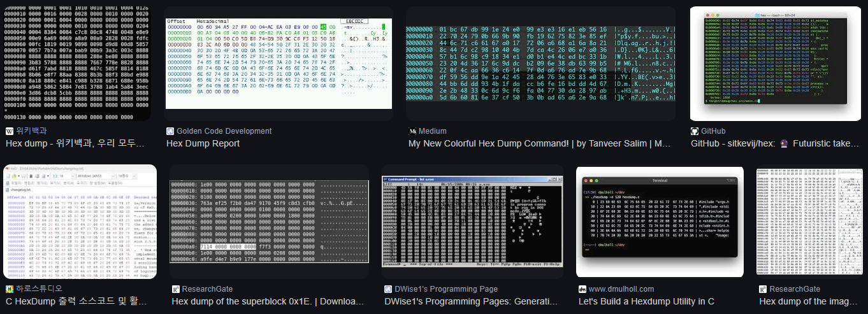This screenshot has width=868, height=314.
Task: Click the www.dmulholl.com favicon icon
Action: (x=582, y=289)
